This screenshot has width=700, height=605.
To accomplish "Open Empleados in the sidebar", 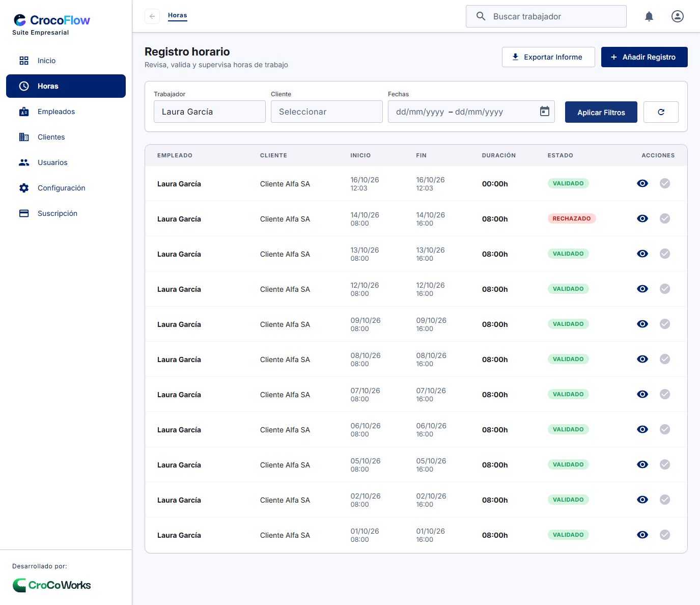I will 66,112.
